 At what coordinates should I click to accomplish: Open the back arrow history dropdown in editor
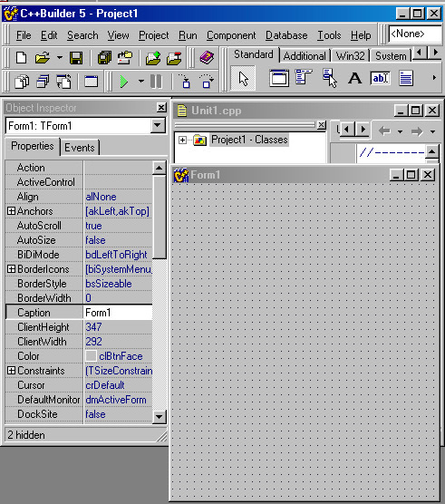pos(400,131)
